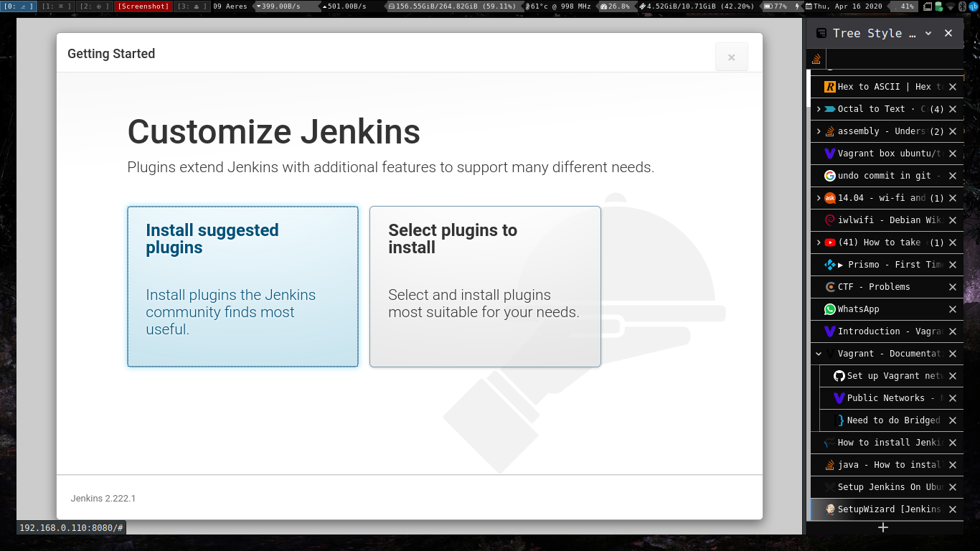Click the Tree Style Tab sidebar icon
This screenshot has width=980, height=551.
click(x=821, y=33)
